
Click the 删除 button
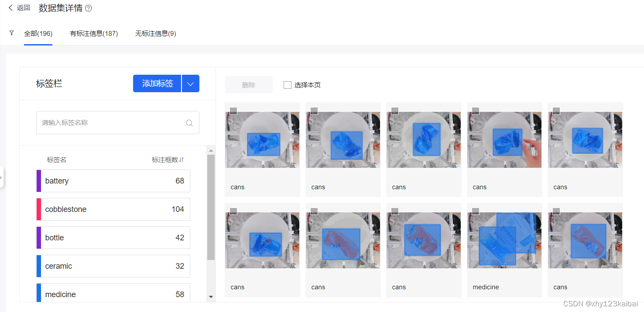click(x=249, y=85)
